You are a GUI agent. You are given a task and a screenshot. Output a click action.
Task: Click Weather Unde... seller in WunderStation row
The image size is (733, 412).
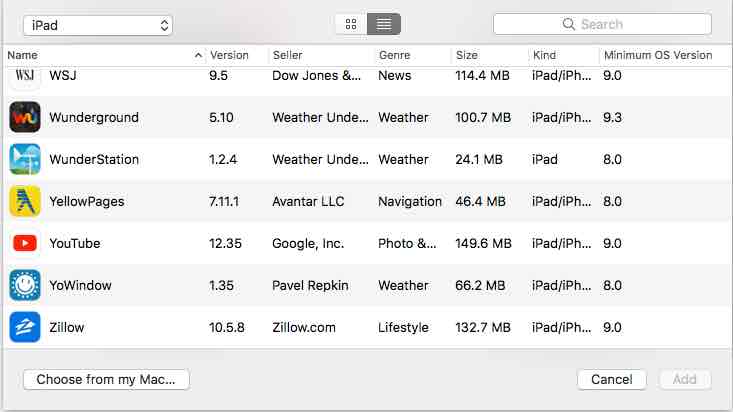321,159
